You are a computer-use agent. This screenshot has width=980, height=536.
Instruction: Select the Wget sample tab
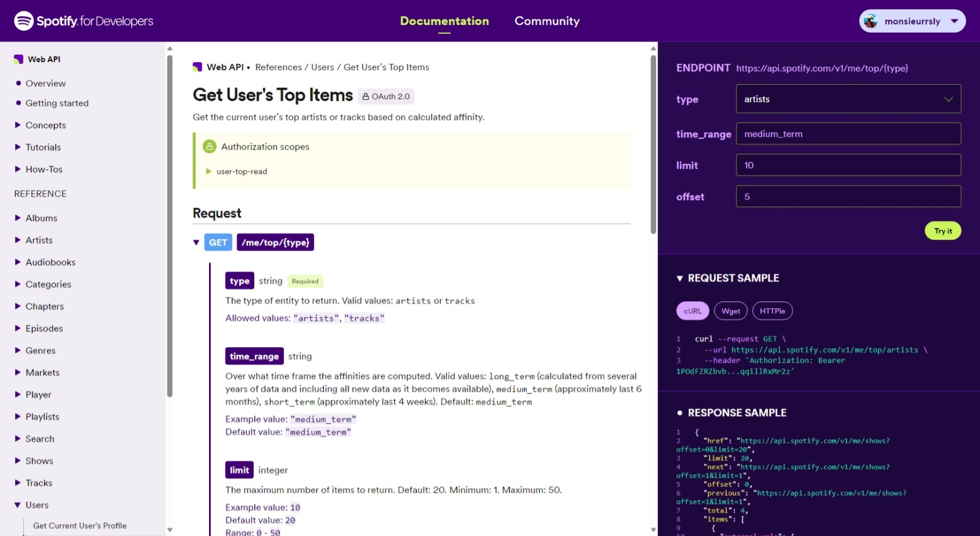(x=730, y=311)
